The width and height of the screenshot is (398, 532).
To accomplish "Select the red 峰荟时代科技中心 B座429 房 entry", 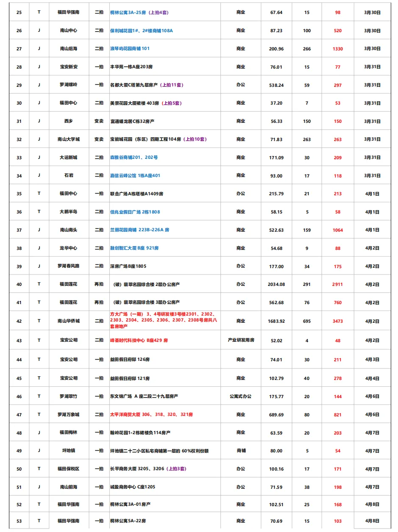I will [x=139, y=341].
